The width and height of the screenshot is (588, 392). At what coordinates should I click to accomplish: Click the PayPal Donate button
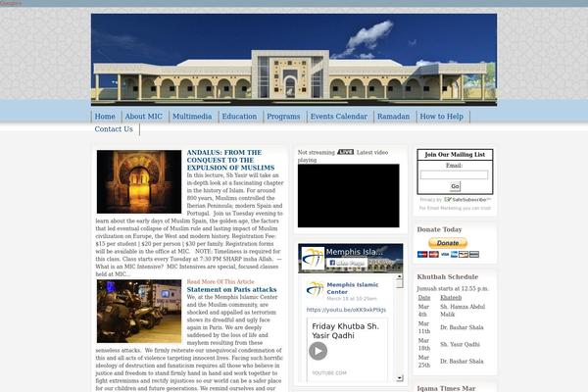(448, 243)
